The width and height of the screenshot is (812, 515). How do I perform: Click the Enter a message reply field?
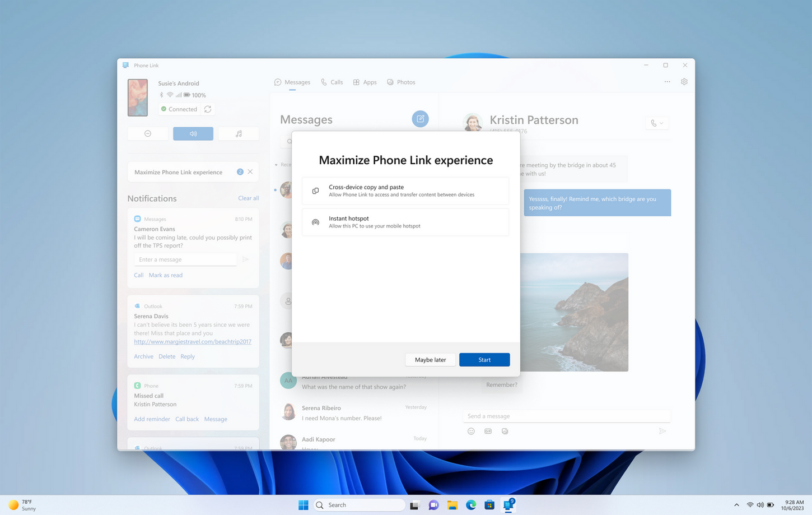[185, 259]
